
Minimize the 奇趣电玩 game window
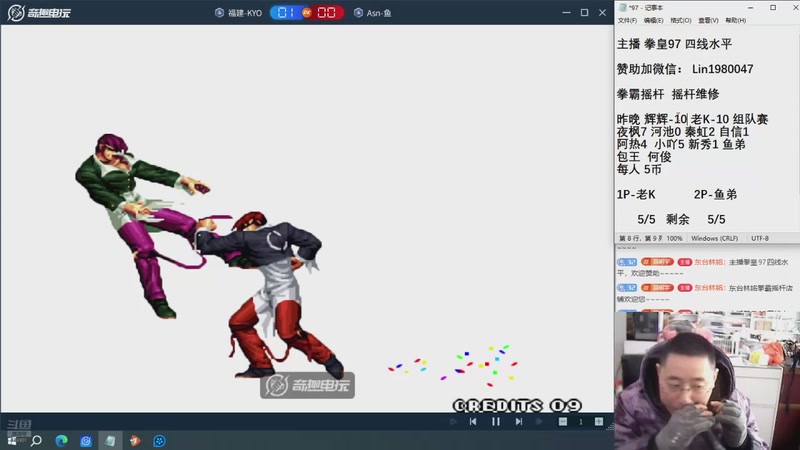coord(566,12)
